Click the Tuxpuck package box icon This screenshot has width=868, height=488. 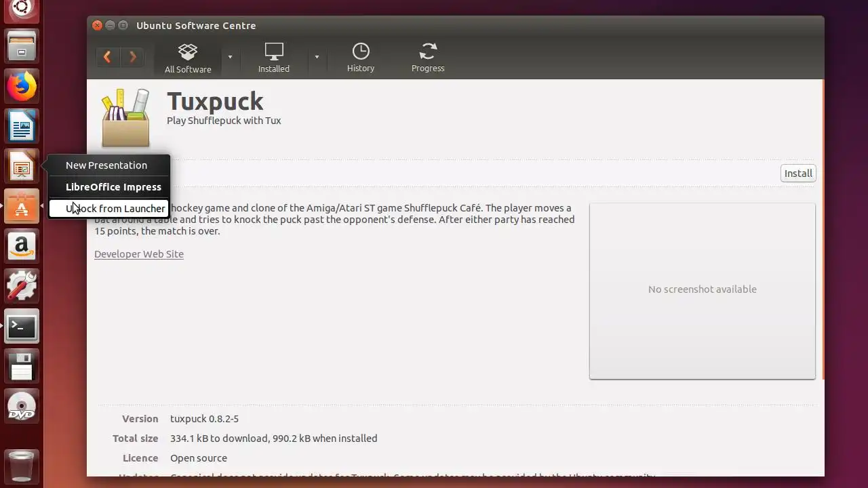pyautogui.click(x=125, y=117)
